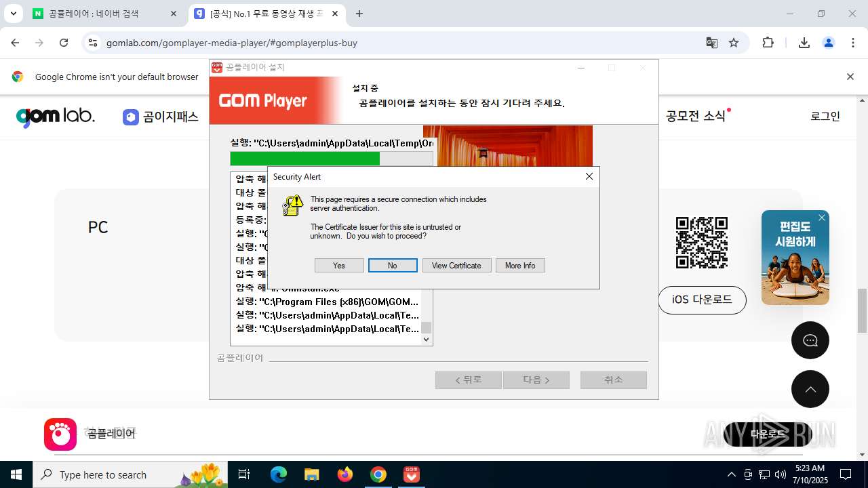868x488 pixels.
Task: Open 곰이지패스 menu item
Action: tap(161, 117)
